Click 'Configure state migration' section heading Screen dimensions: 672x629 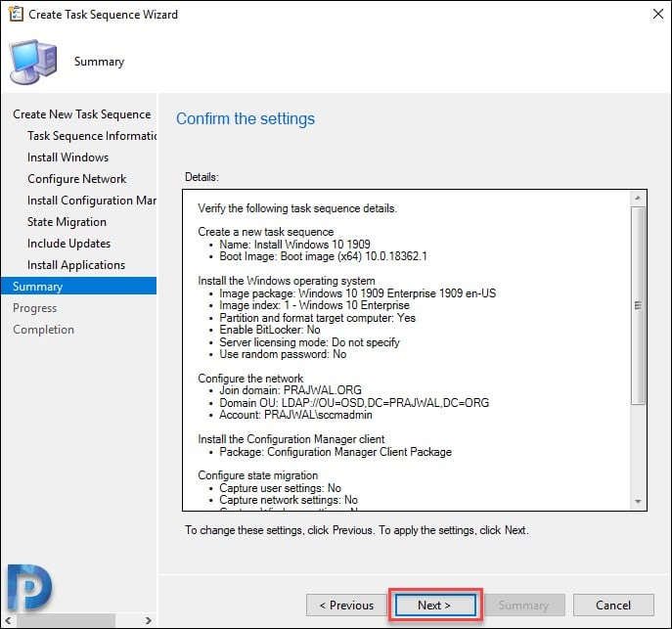pyautogui.click(x=257, y=475)
